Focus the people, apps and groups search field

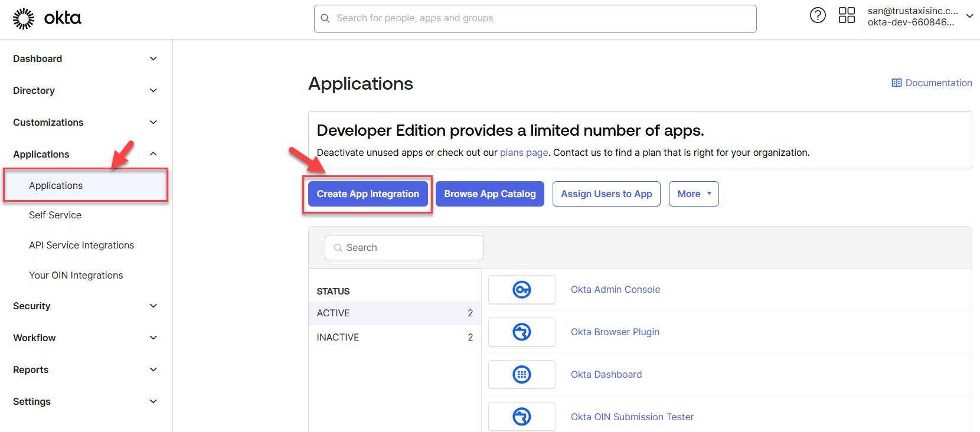click(535, 19)
